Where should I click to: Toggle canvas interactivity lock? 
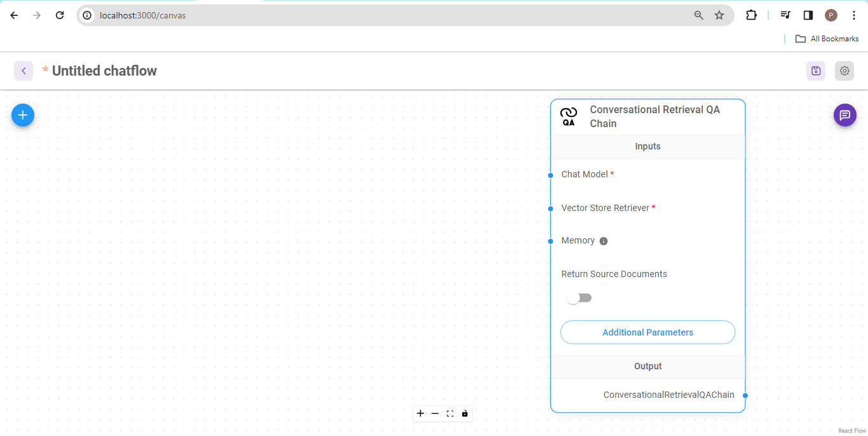(465, 414)
